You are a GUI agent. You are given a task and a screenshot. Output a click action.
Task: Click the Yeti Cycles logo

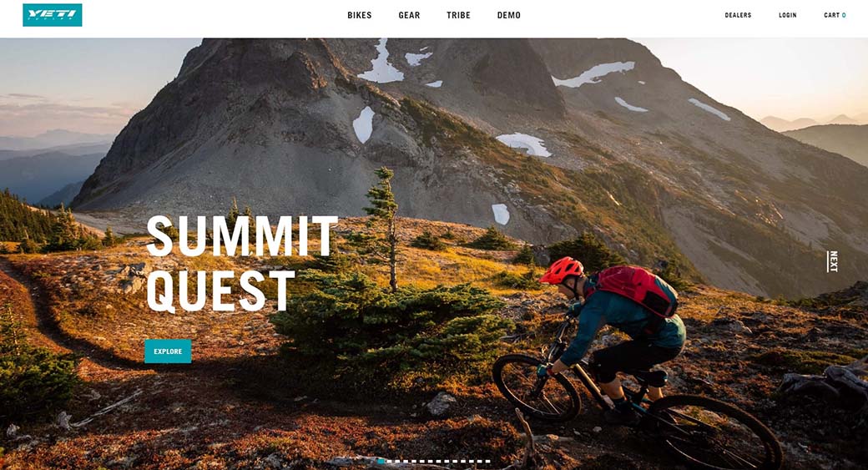point(52,15)
